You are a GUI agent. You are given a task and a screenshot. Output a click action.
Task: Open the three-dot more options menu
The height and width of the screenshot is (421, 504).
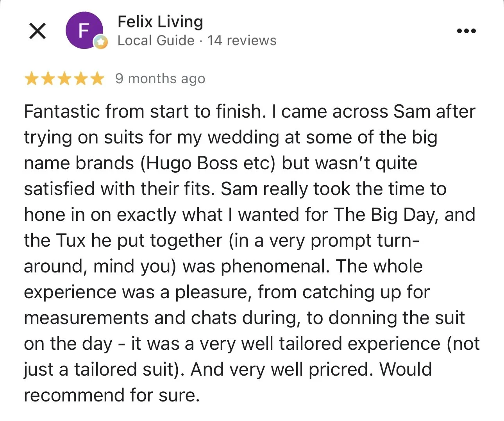[466, 31]
